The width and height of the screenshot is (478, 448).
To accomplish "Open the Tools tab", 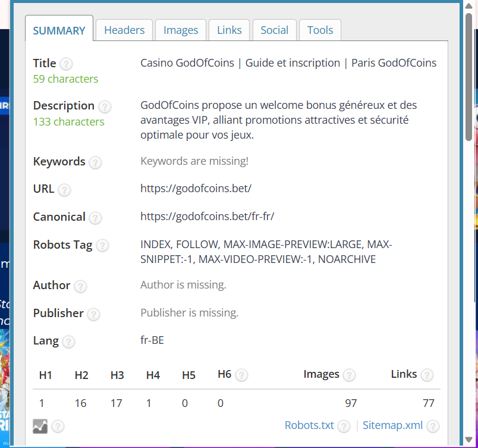I will point(320,30).
